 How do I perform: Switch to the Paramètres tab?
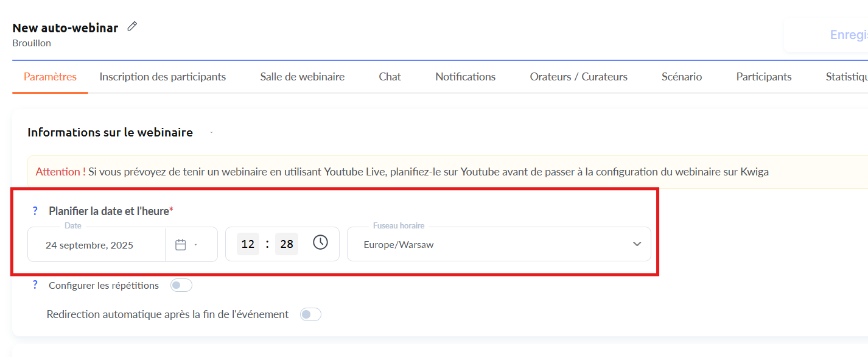(50, 77)
